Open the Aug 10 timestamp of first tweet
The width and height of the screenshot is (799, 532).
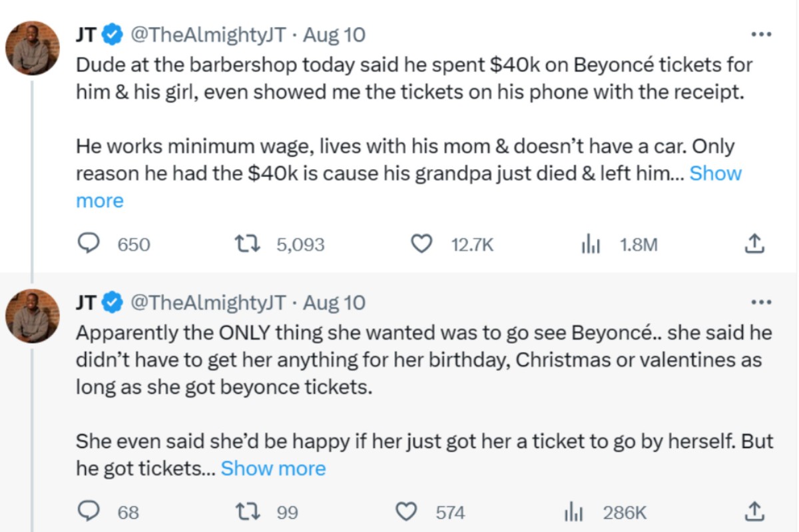(334, 35)
